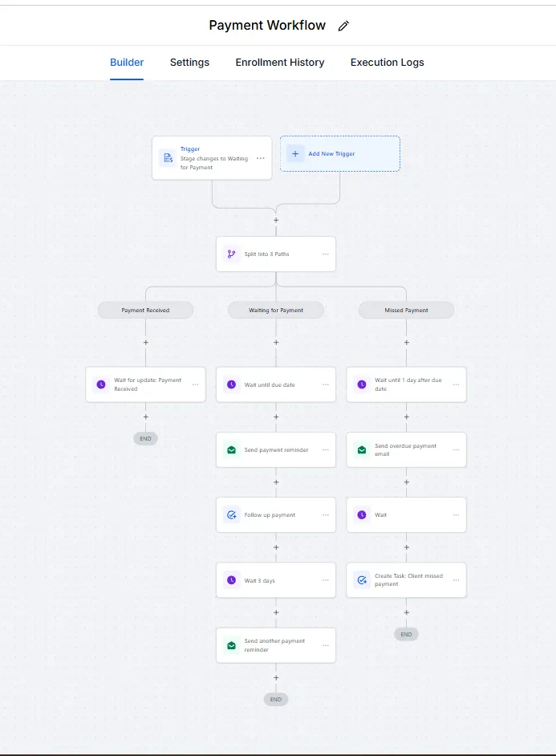Viewport: 556px width, 756px height.
Task: Select the Follow up payment step text
Action: (x=270, y=515)
